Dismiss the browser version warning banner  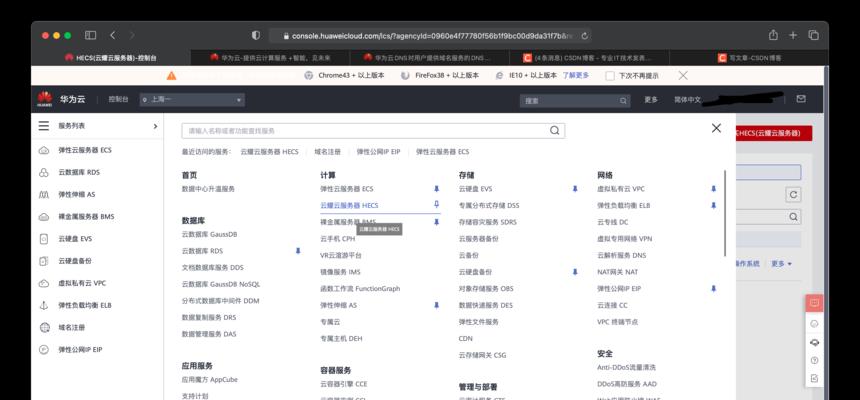[683, 75]
